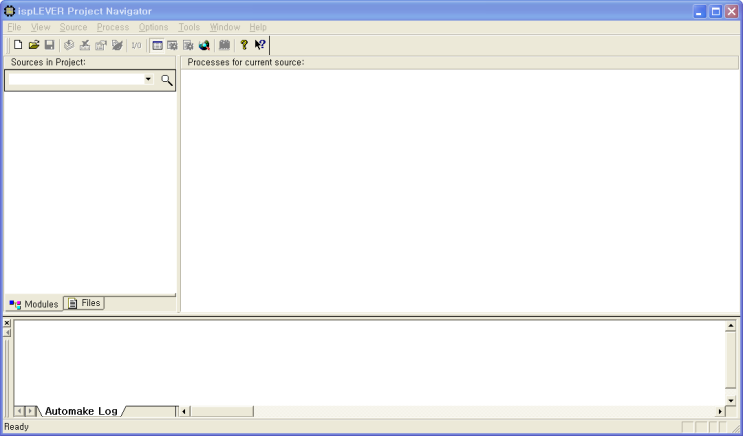Click the yellow question mark help icon

pyautogui.click(x=243, y=45)
